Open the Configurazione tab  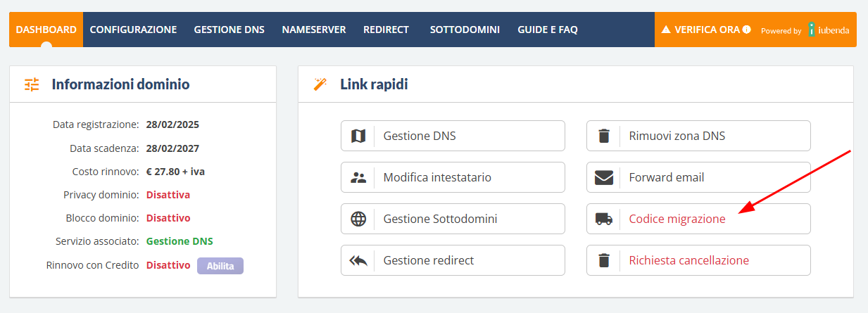pyautogui.click(x=133, y=30)
